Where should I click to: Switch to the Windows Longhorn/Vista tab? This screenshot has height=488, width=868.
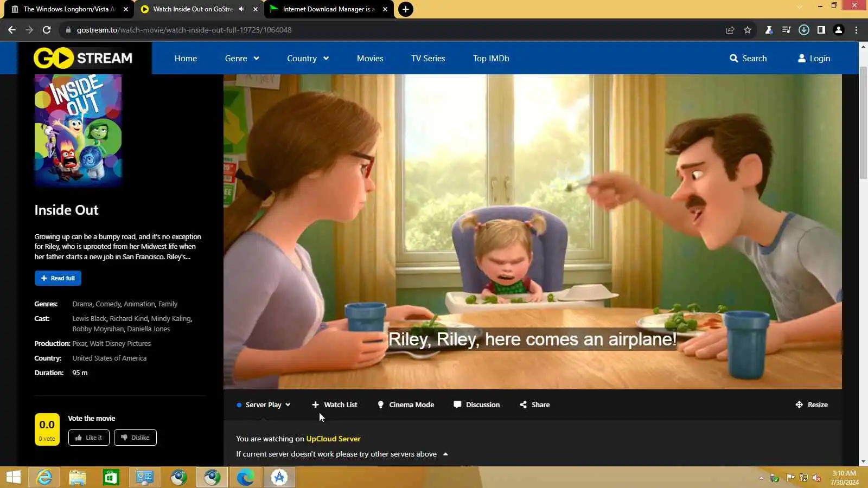[x=69, y=9]
